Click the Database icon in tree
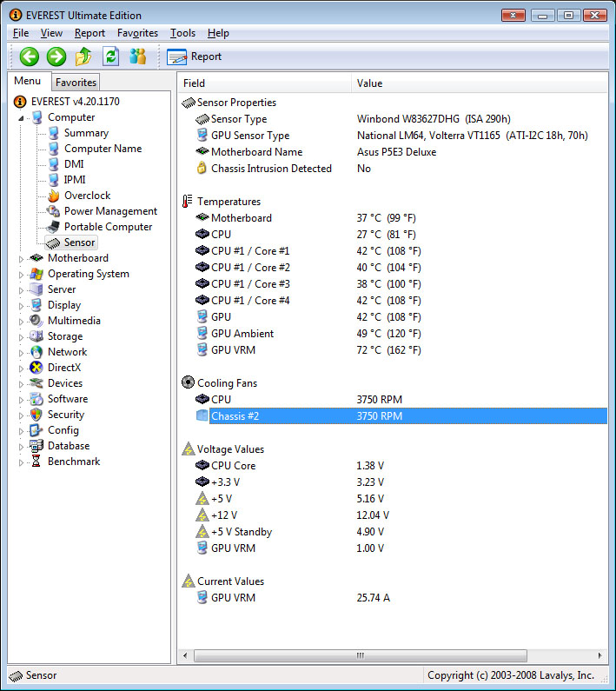Screen dimensions: 616x691 point(36,446)
